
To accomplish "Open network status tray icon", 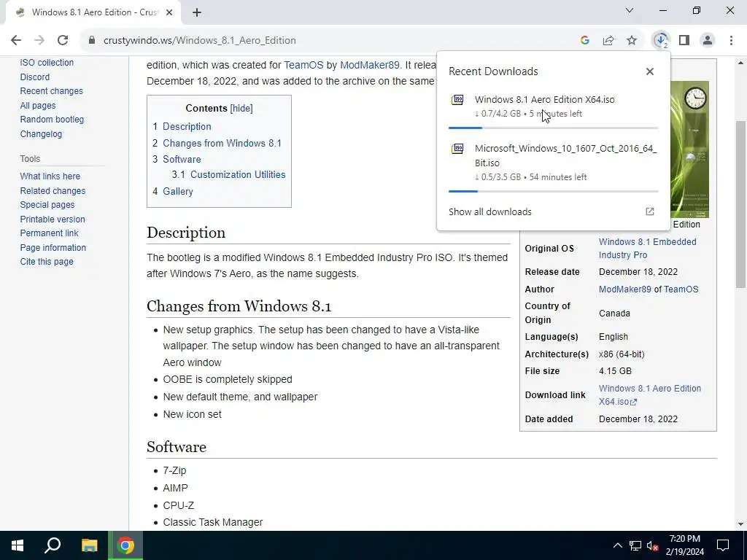I will click(x=635, y=545).
